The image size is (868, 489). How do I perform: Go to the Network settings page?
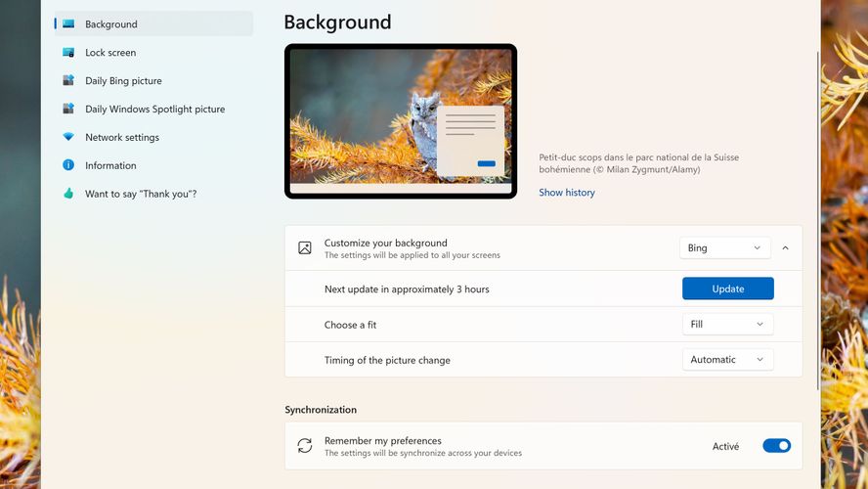[x=122, y=138]
